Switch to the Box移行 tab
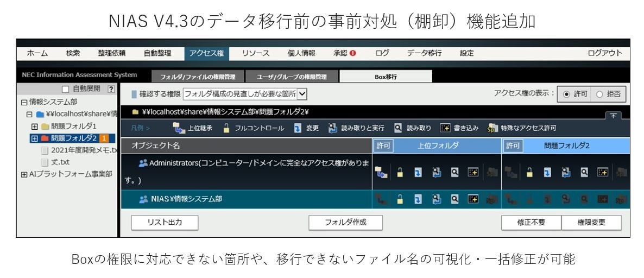 click(x=386, y=77)
